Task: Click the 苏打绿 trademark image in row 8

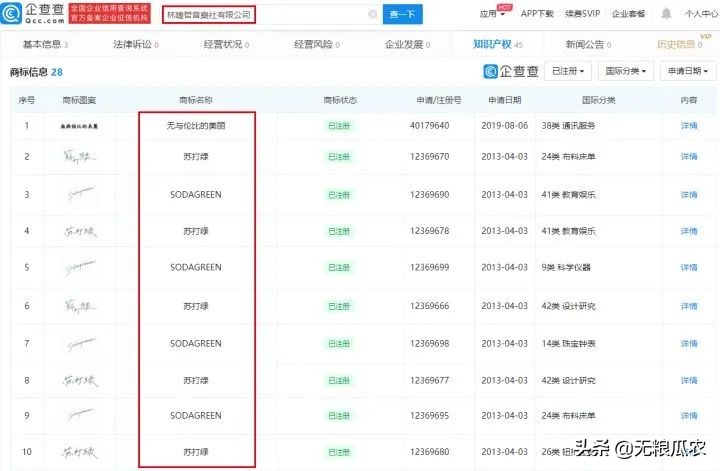Action: [80, 380]
